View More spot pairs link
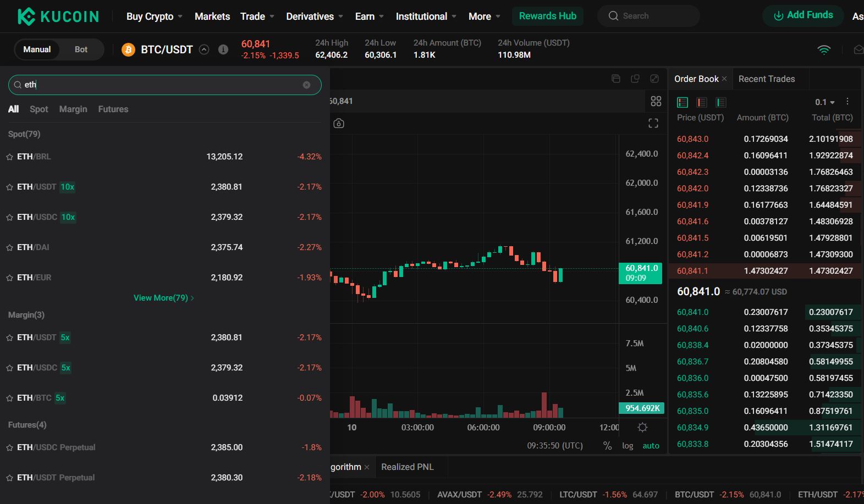 [x=164, y=298]
